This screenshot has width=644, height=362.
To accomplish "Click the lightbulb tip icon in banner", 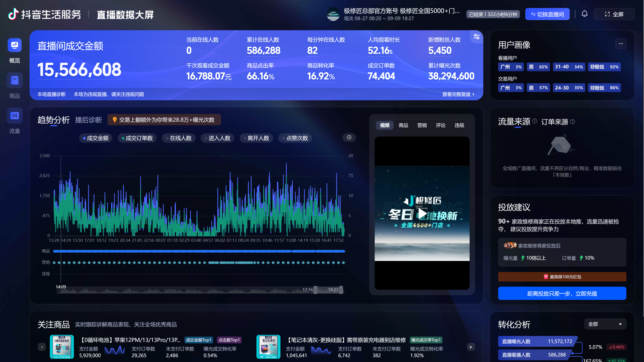I will (115, 120).
